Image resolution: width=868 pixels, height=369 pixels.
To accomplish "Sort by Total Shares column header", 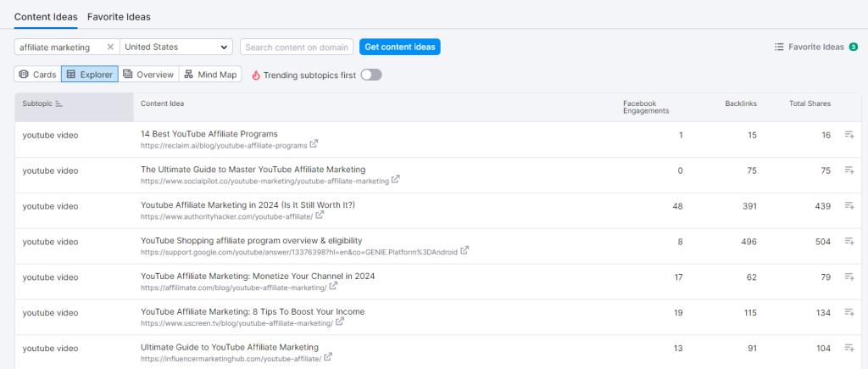I will tap(810, 103).
